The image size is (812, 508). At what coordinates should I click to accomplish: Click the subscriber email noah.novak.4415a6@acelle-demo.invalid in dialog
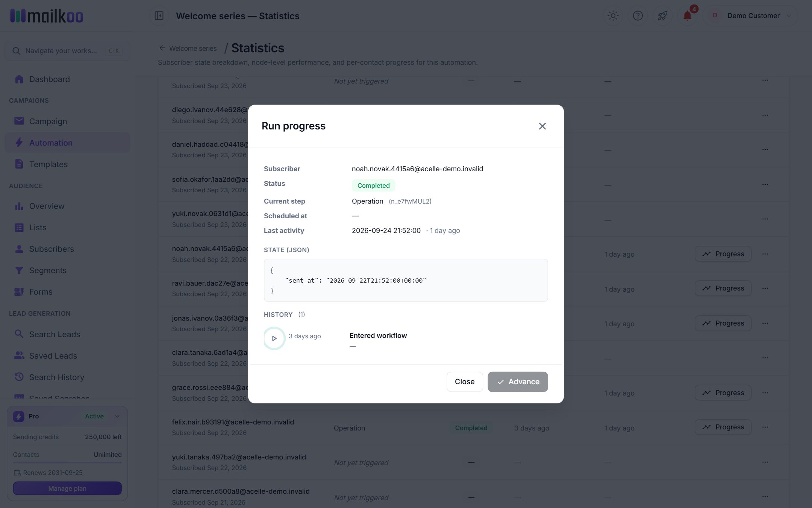417,169
